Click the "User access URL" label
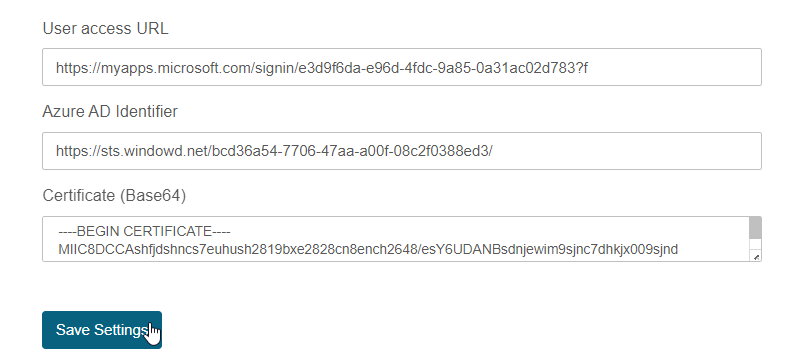This screenshot has width=791, height=363. pos(105,29)
